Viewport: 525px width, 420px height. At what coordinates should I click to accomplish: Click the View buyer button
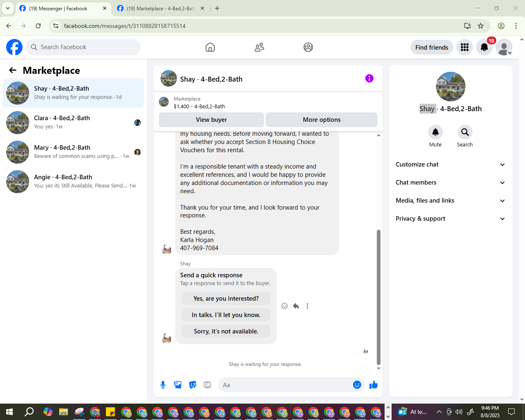point(211,120)
